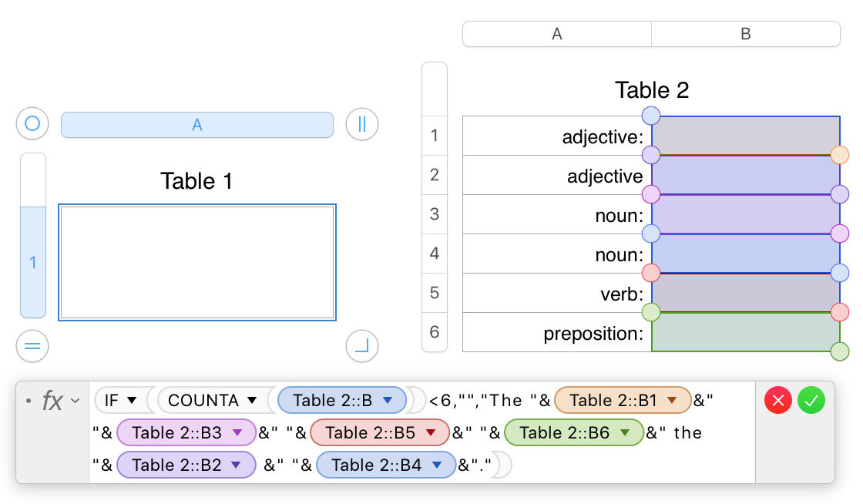863x504 pixels.
Task: Click Table 1 select-all circle handle
Action: (32, 123)
